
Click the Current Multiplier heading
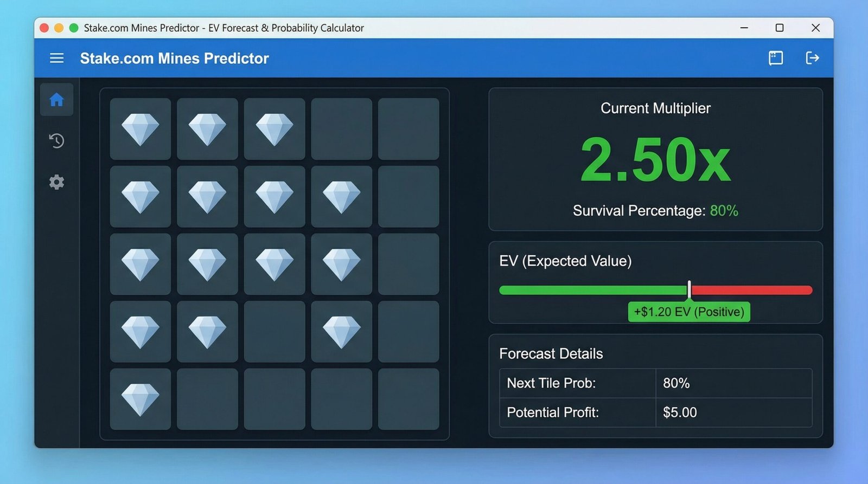coord(655,108)
